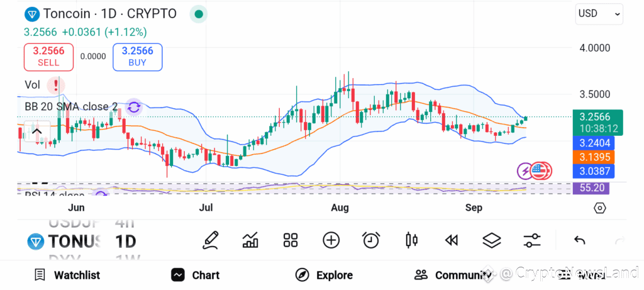Open the 1D timeframe selector

point(126,242)
